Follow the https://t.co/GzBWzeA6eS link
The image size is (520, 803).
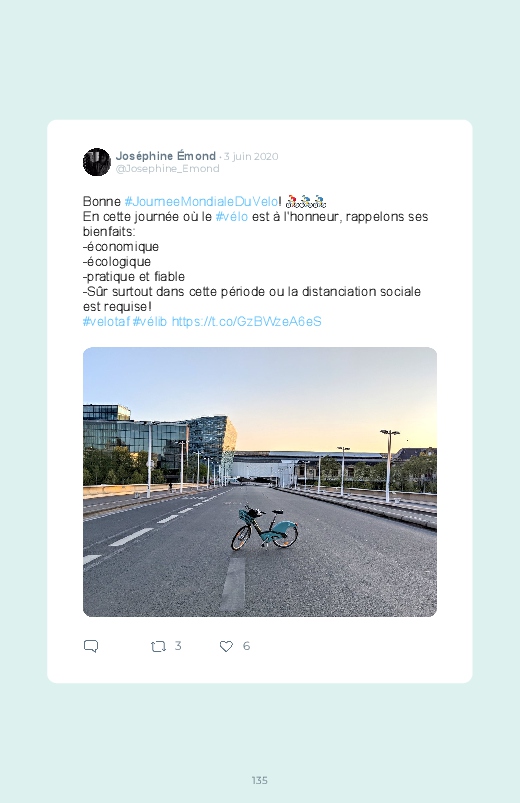point(246,322)
